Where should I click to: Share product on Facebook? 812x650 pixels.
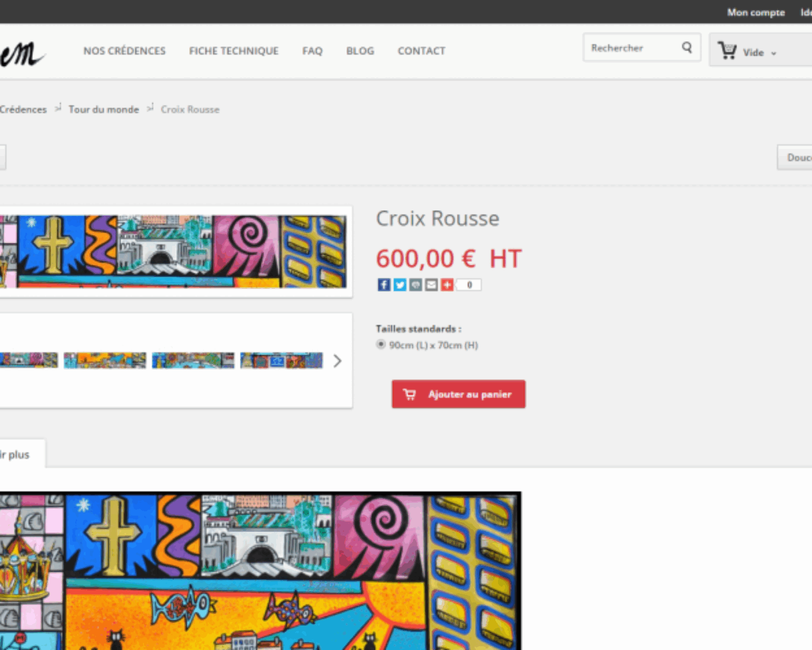coord(383,285)
